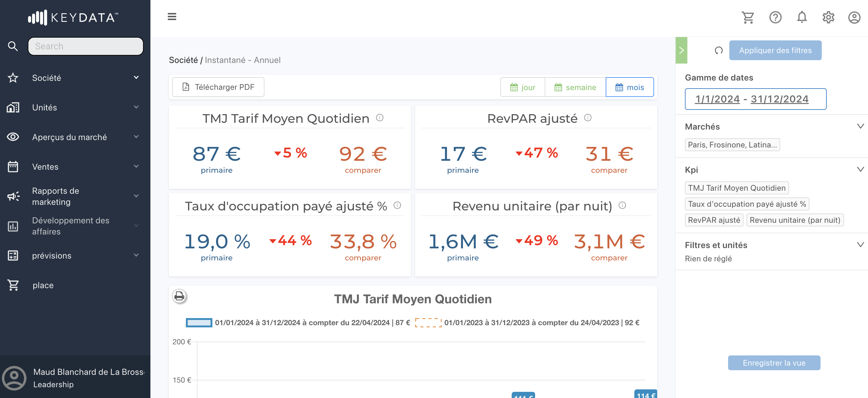Switch to semaine view
Image resolution: width=868 pixels, height=398 pixels.
[x=575, y=87]
